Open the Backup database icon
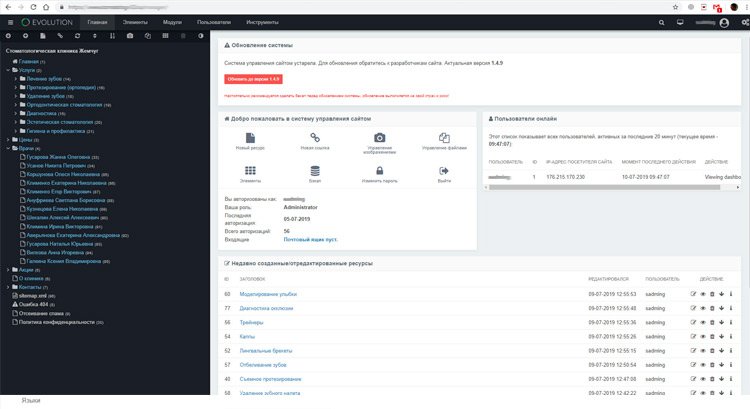 click(315, 171)
